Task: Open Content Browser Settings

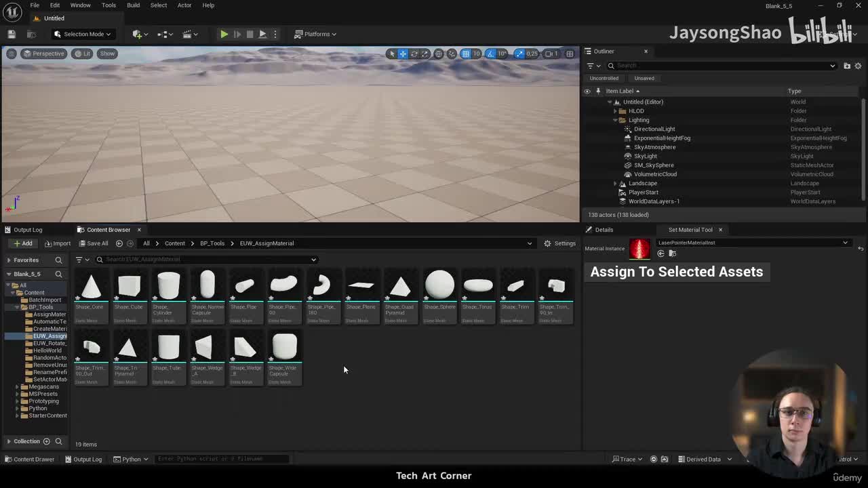Action: point(559,243)
